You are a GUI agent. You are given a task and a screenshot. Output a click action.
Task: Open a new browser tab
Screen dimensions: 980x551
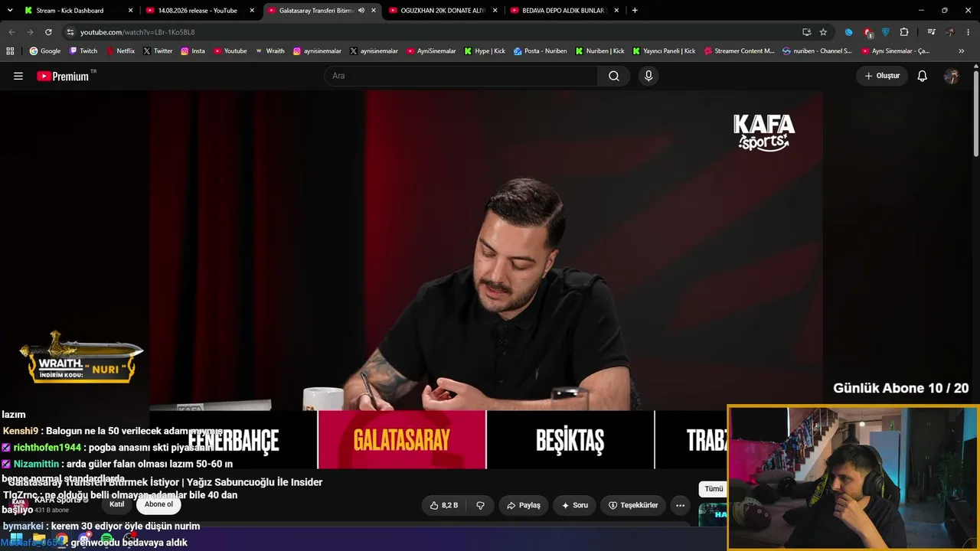[635, 11]
